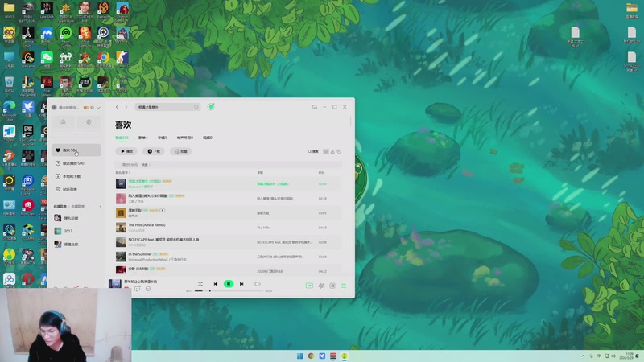Open the sound effects icon in player bar

[x=321, y=286]
